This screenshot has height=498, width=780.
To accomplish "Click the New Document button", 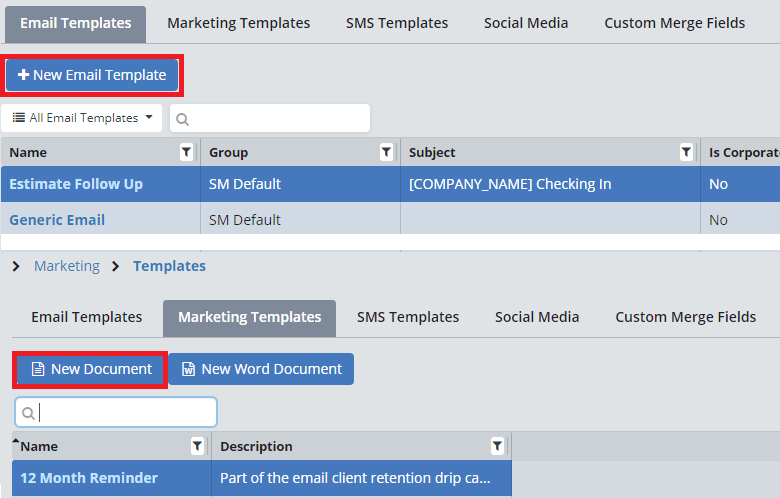I will point(91,369).
